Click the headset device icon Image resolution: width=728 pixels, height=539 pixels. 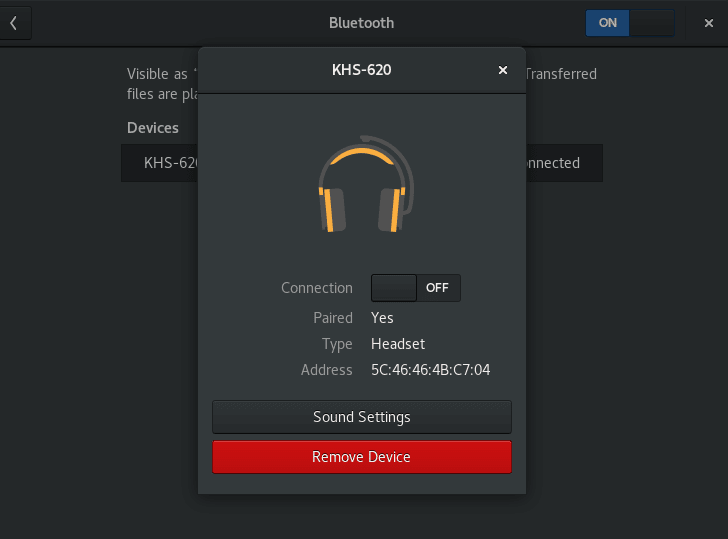(x=366, y=184)
